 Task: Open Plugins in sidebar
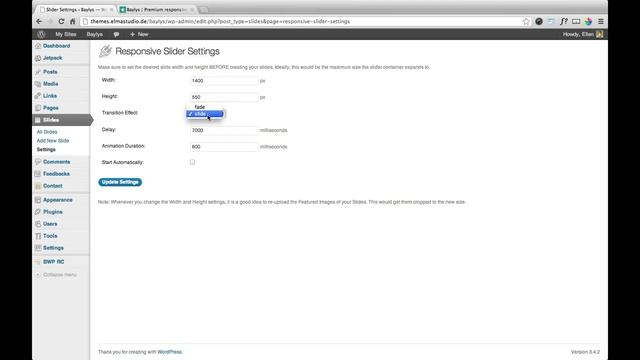pos(53,212)
